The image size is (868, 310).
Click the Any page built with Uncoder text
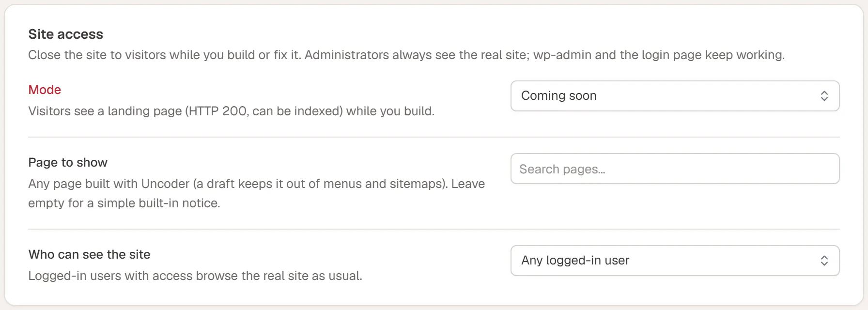click(109, 184)
